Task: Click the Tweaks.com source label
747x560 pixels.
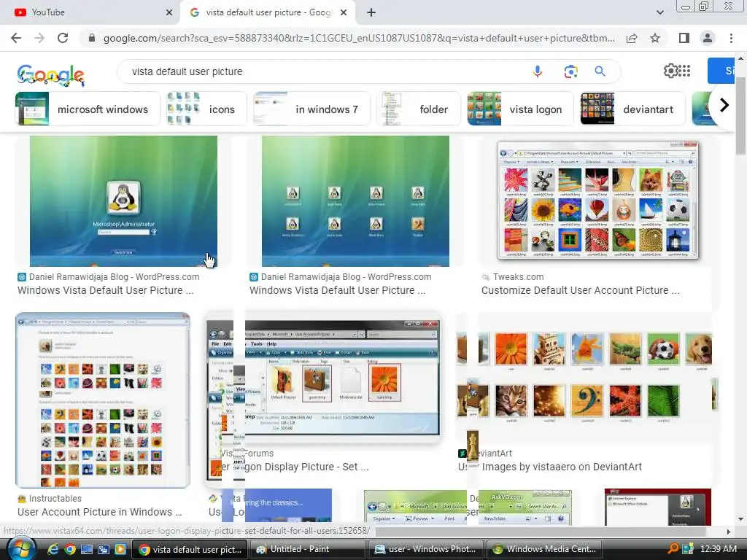Action: click(518, 276)
